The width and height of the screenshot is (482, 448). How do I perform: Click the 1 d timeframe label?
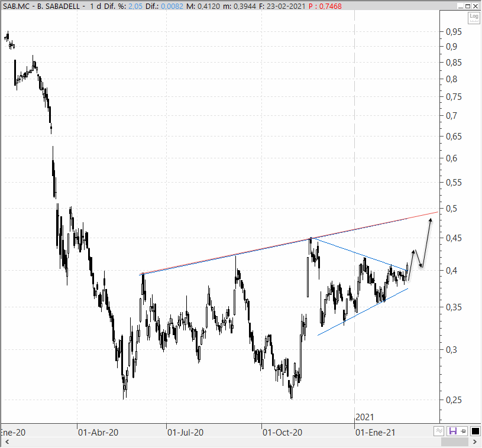click(96, 6)
